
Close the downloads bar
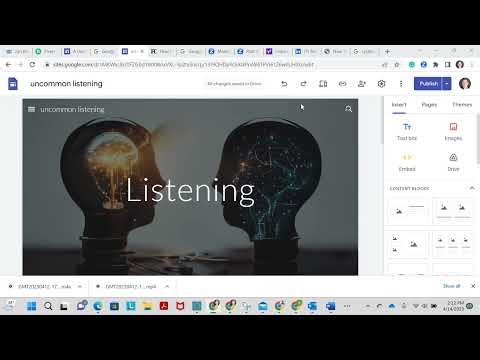[x=473, y=286]
